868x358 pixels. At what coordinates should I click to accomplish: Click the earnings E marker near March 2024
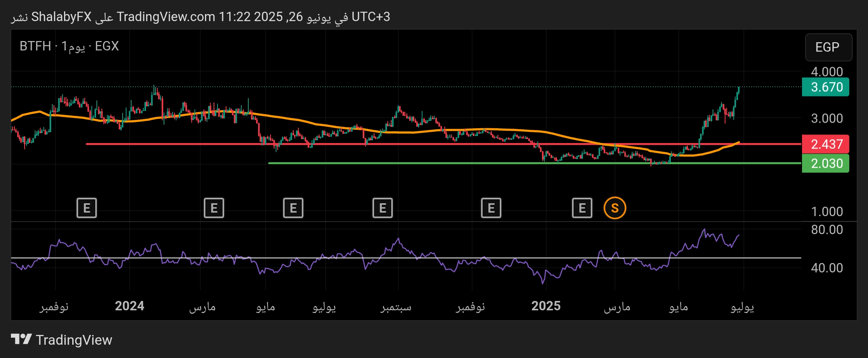214,208
